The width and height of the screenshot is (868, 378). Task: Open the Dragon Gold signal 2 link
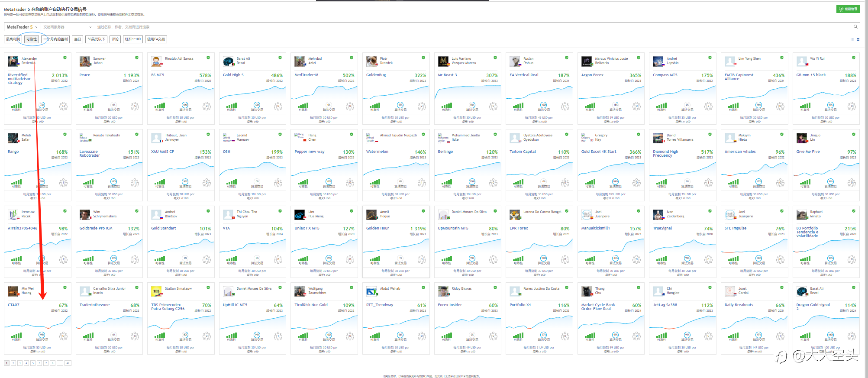click(813, 307)
